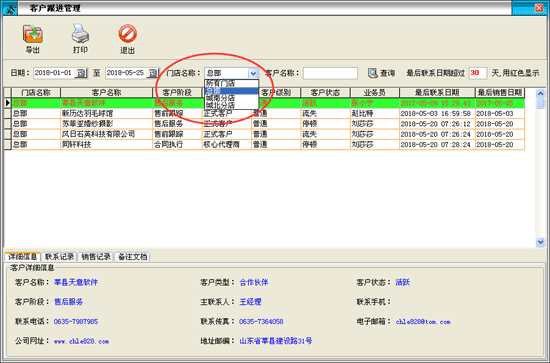Image resolution: width=550 pixels, height=363 pixels.
Task: Click the end date field 2018-05-25
Action: click(126, 73)
